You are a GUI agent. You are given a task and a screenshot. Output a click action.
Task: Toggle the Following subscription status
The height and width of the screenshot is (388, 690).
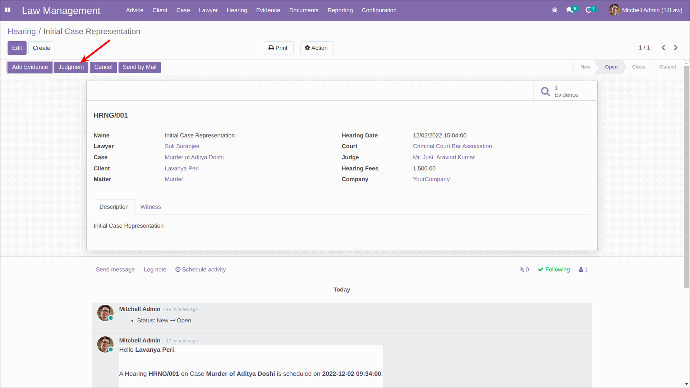[x=554, y=270]
